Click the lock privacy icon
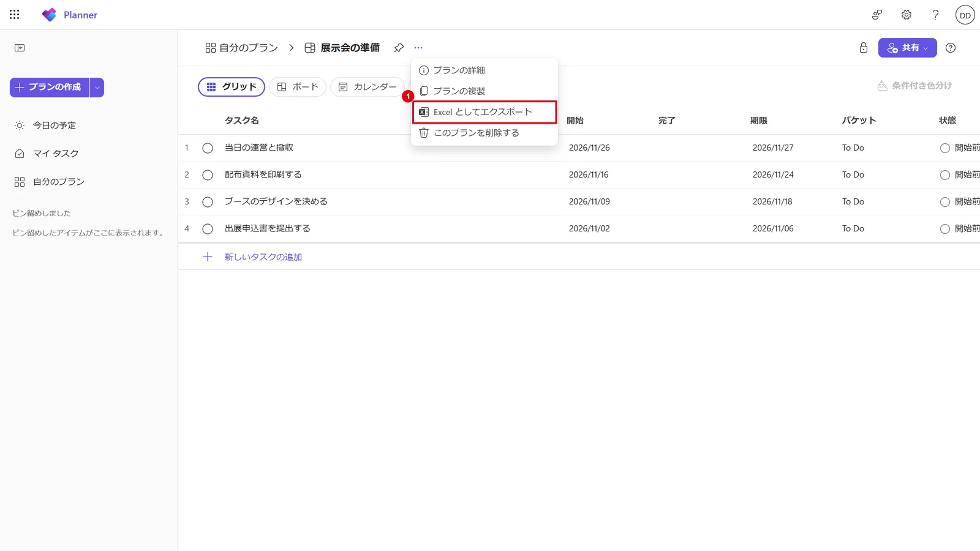 [864, 48]
